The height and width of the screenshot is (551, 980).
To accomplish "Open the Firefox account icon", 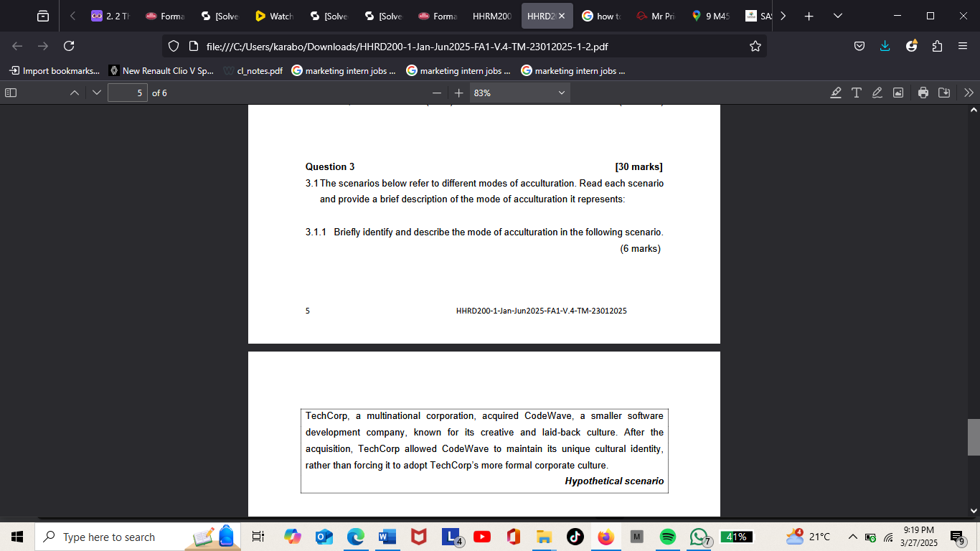I will pos(911,46).
